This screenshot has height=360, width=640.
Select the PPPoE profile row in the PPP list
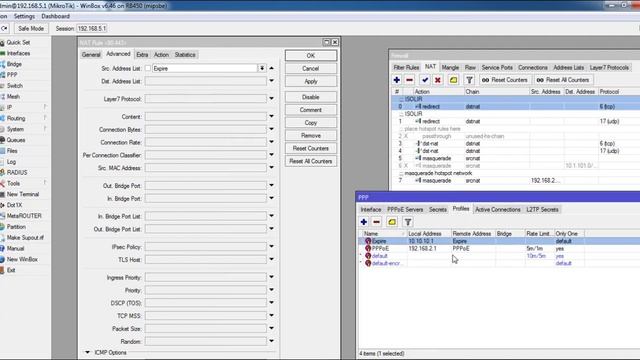point(471,249)
